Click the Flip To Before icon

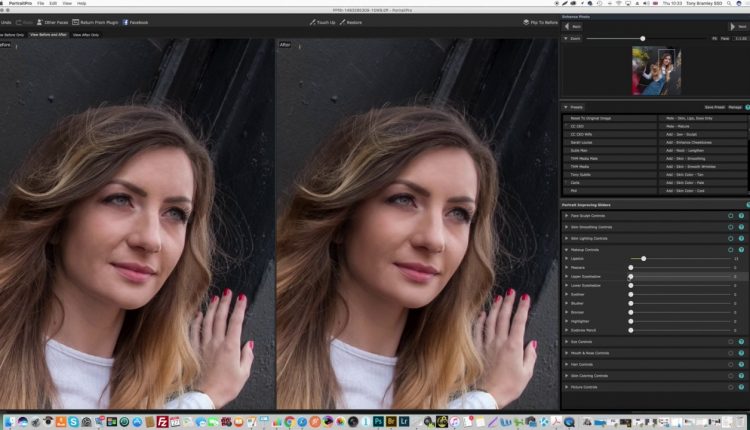(x=526, y=22)
